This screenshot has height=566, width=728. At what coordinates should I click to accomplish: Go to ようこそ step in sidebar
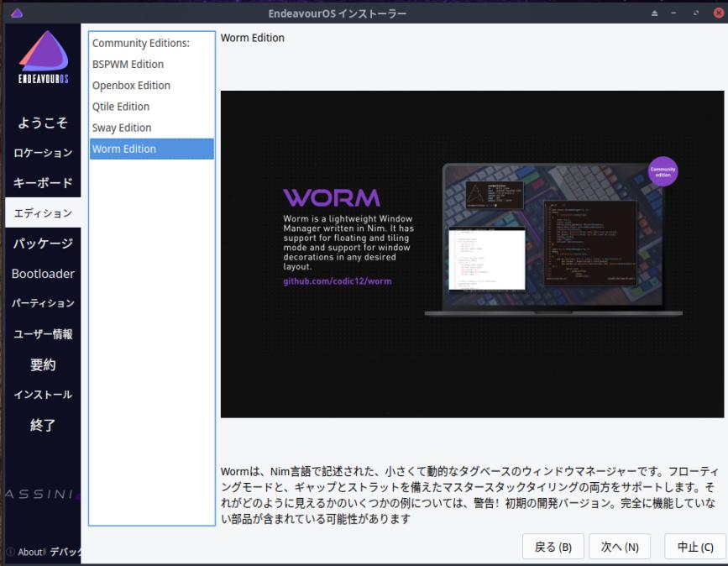43,123
